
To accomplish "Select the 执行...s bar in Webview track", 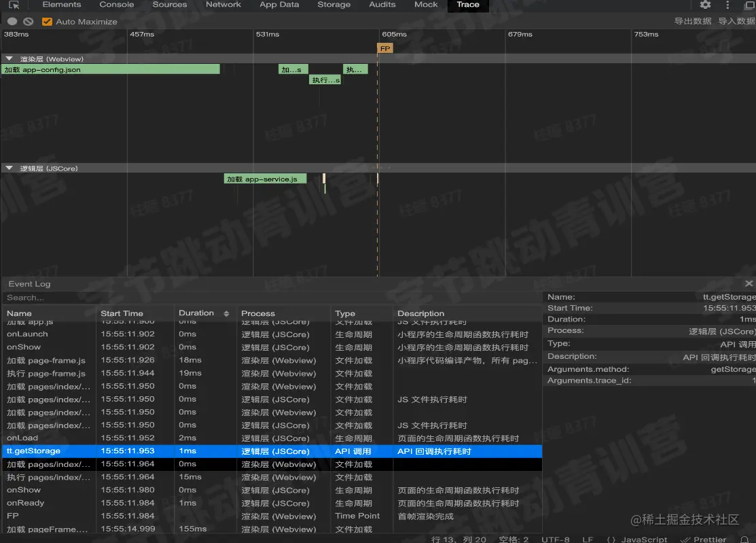I will click(x=325, y=80).
